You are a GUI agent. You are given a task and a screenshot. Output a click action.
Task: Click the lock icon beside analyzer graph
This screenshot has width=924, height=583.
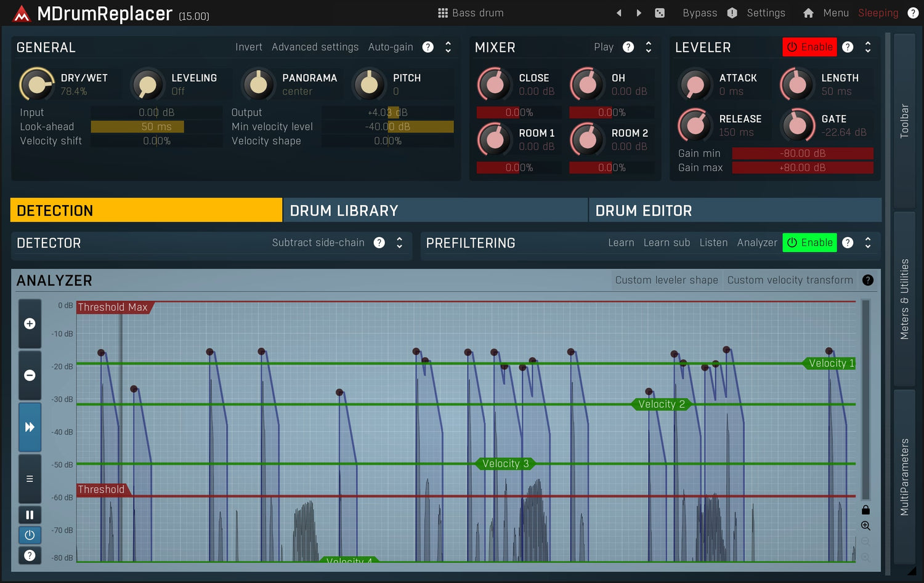click(865, 510)
